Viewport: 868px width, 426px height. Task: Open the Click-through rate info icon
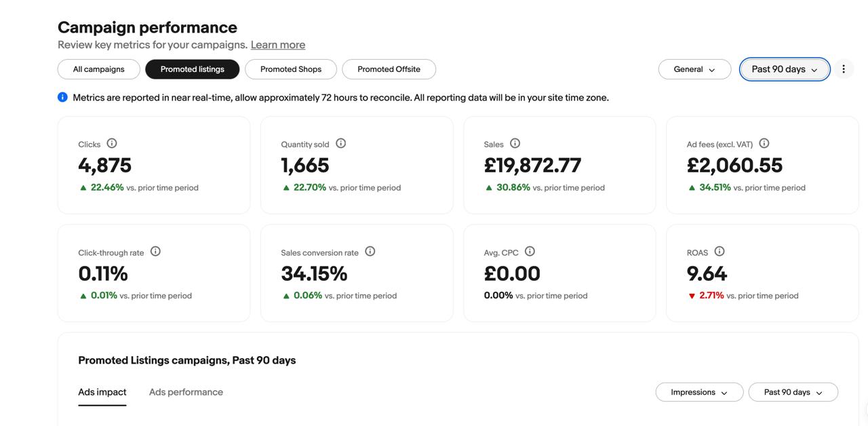[x=155, y=252]
